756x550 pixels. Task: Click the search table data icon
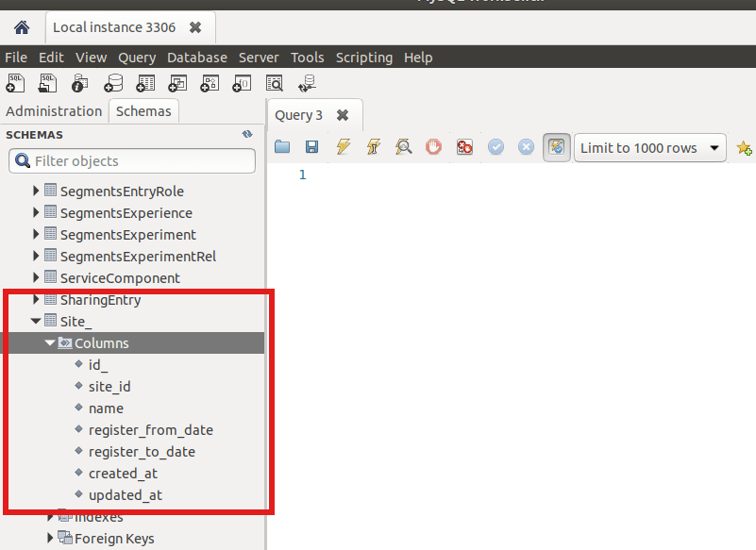coord(275,84)
